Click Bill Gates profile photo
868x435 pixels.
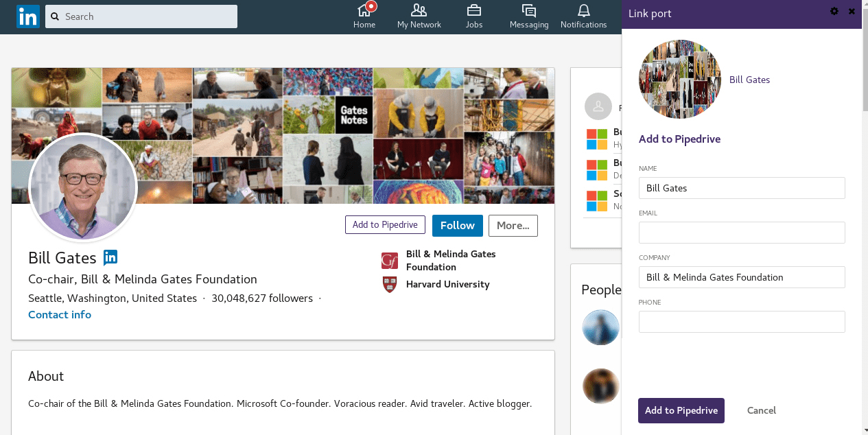click(x=83, y=187)
